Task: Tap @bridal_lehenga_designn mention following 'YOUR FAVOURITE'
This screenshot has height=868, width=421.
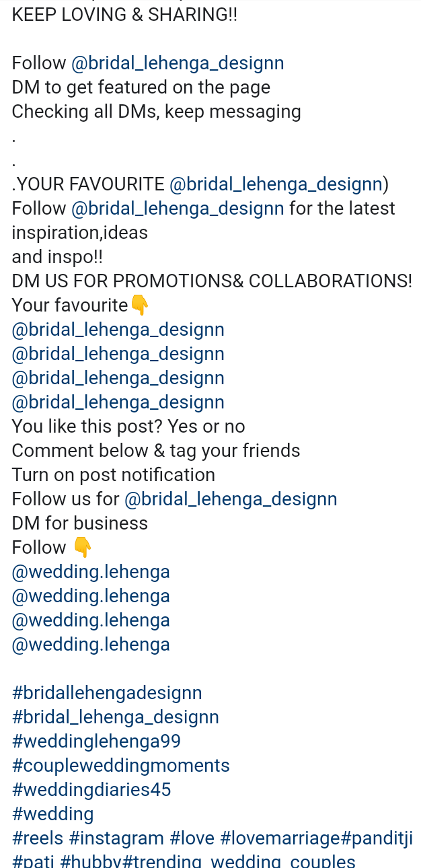Action: (276, 184)
